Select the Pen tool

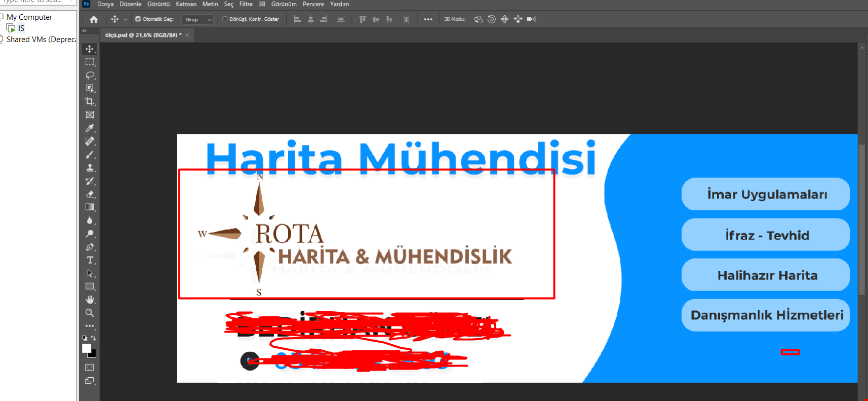90,247
